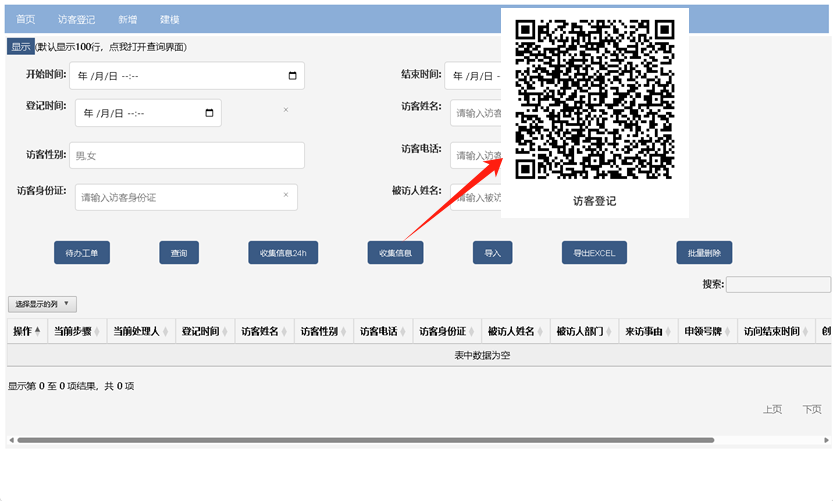833x501 pixels.
Task: Clear the 登记时间 field with its x icon
Action: click(x=286, y=110)
